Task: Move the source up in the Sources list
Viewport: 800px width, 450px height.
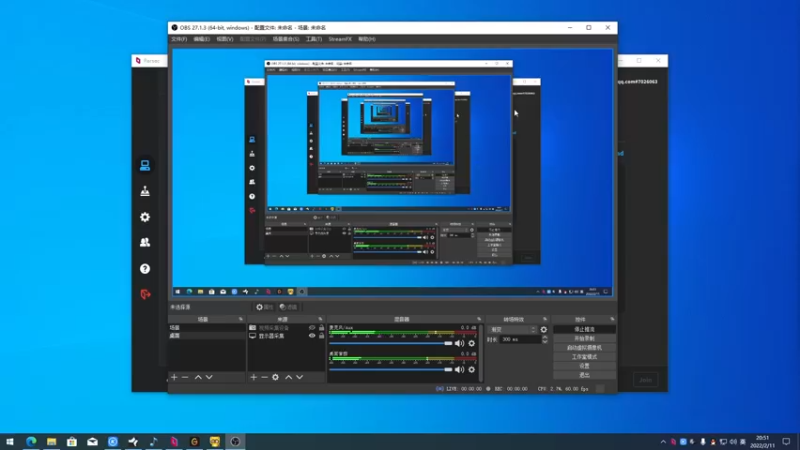Action: [288, 377]
